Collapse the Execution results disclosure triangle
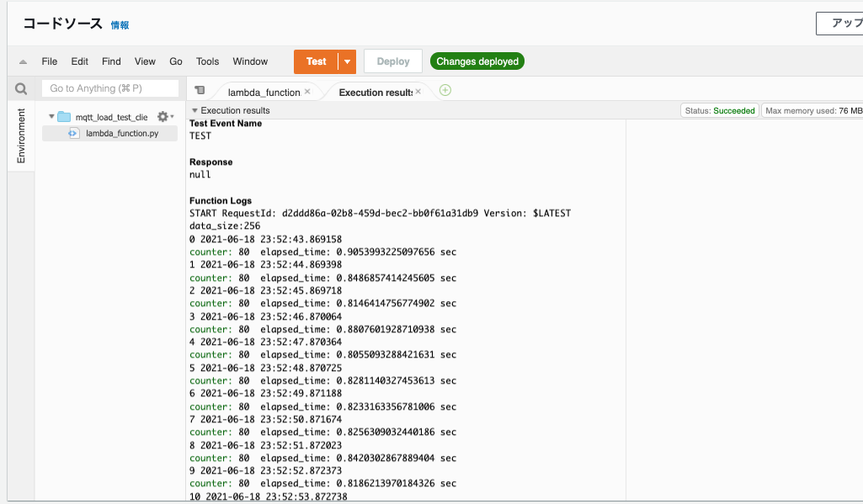This screenshot has height=504, width=863. pos(195,110)
